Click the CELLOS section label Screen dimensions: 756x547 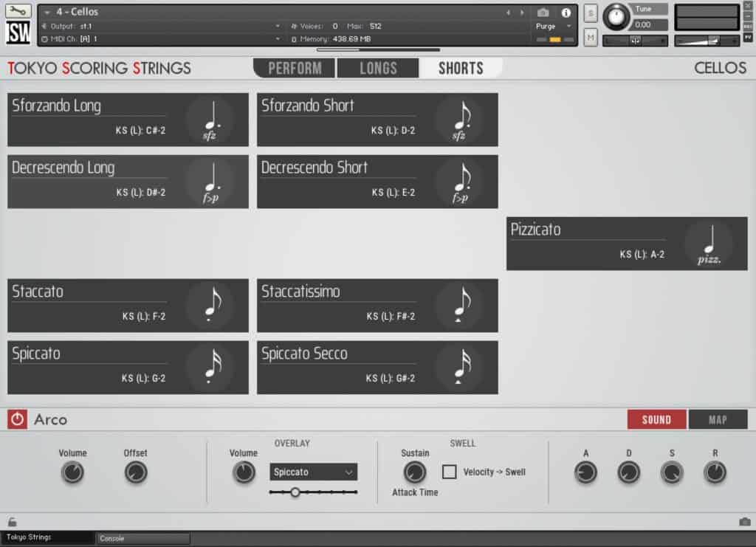click(x=721, y=68)
